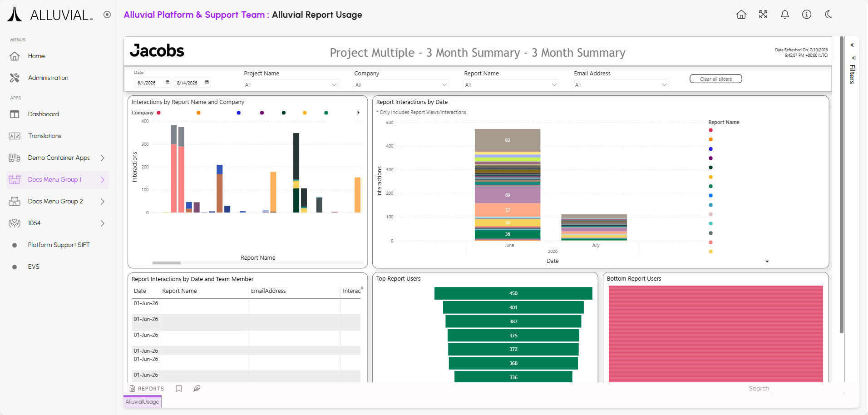Select the AlluvialUsage report tab

[x=142, y=402]
